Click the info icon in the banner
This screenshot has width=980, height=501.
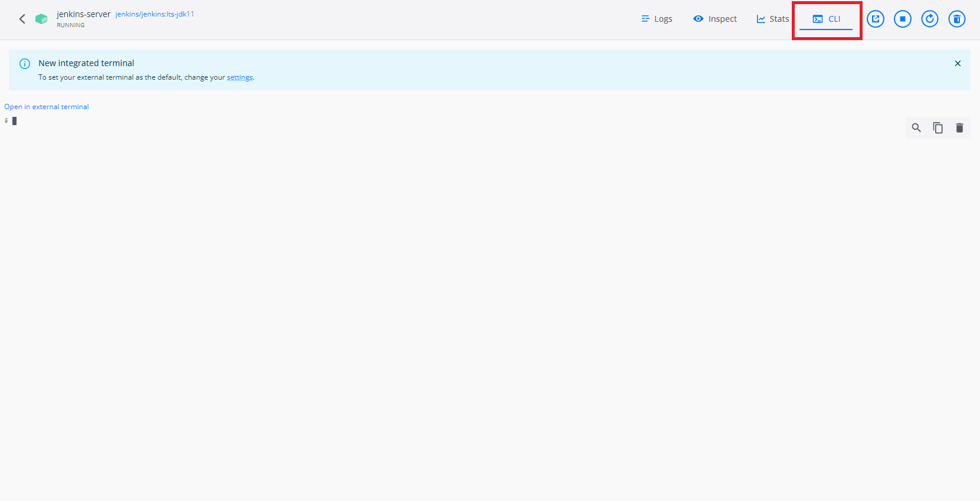pos(25,64)
